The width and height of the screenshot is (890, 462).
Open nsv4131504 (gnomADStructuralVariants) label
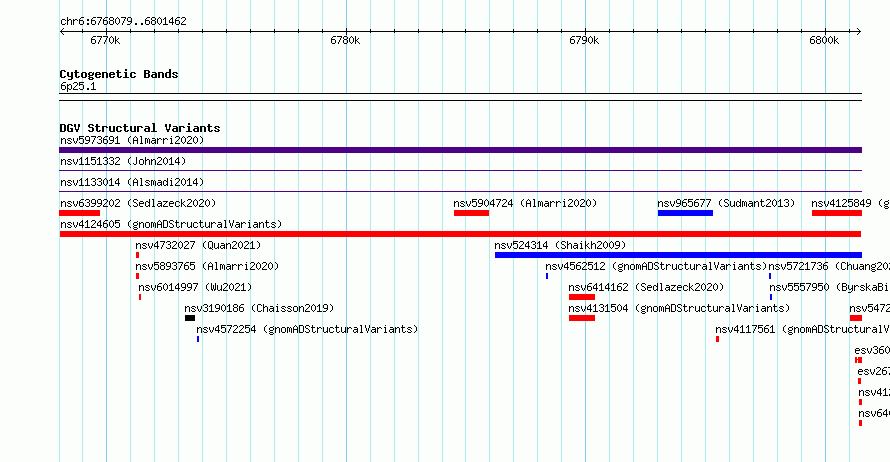[679, 308]
